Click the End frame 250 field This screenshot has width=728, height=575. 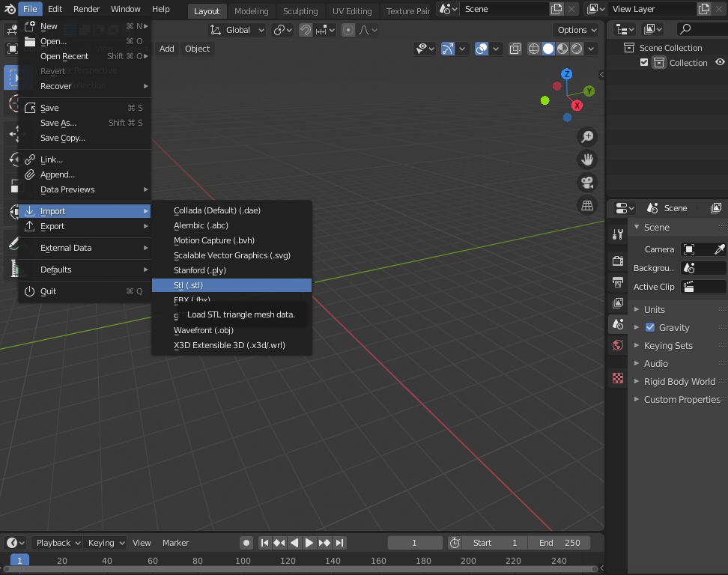pyautogui.click(x=559, y=543)
